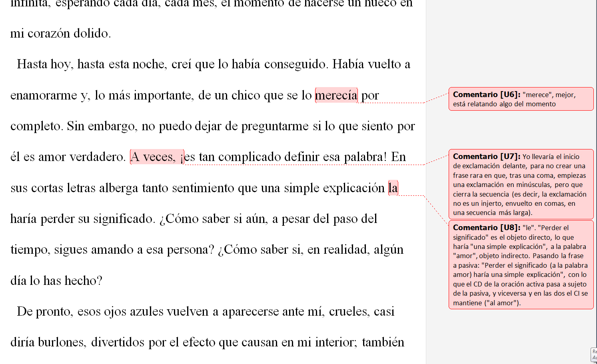Click the phrase "De pronto, esos ojos azules"
Screen dimensions: 597x364
pos(90,311)
